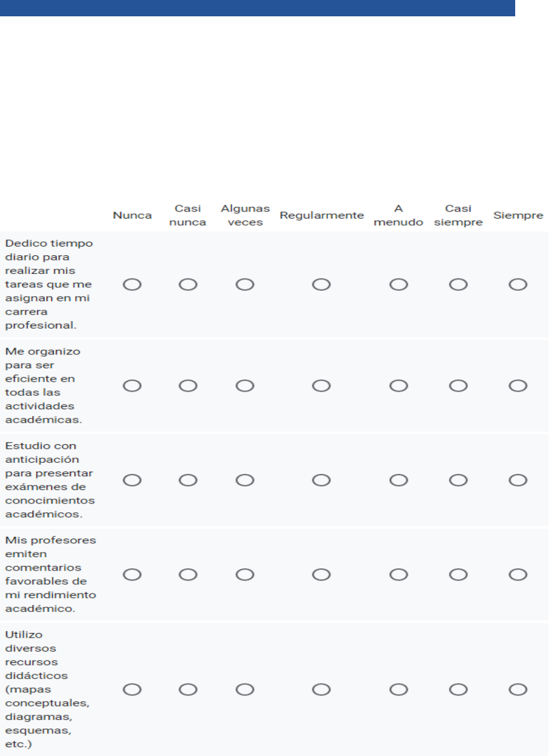Select 'Casi nunca' for 'Me organizo' row
The width and height of the screenshot is (549, 756).
click(188, 386)
